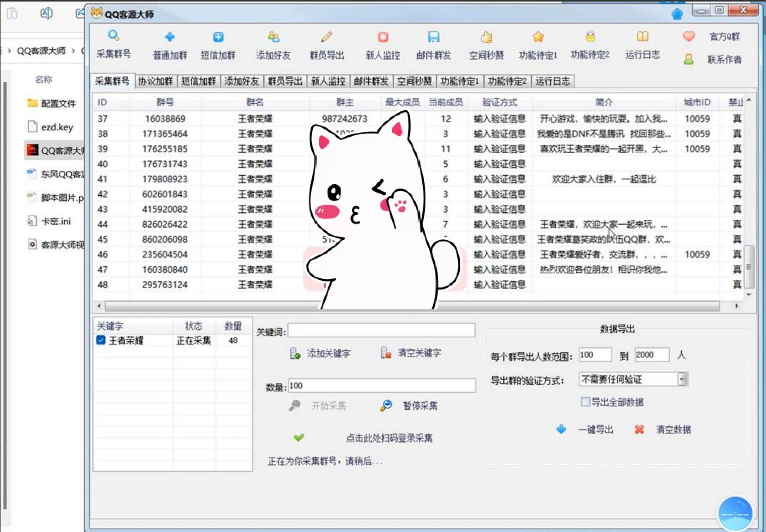
Task: Click the blue shirt skin icon in title bar
Action: tap(677, 14)
